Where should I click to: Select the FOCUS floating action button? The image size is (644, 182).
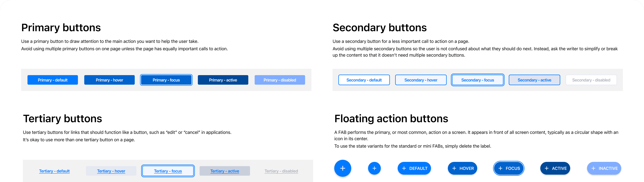tap(509, 168)
